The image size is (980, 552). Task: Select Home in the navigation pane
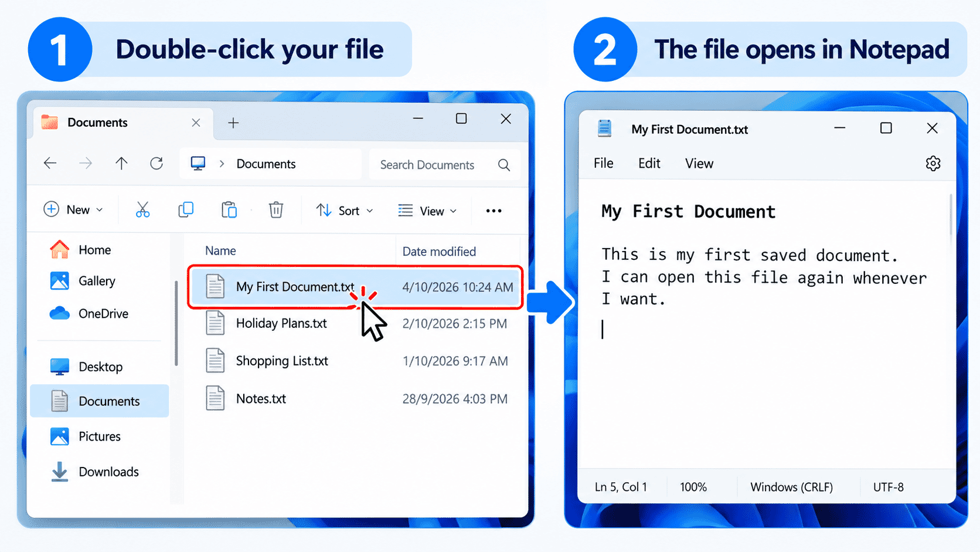pyautogui.click(x=100, y=250)
